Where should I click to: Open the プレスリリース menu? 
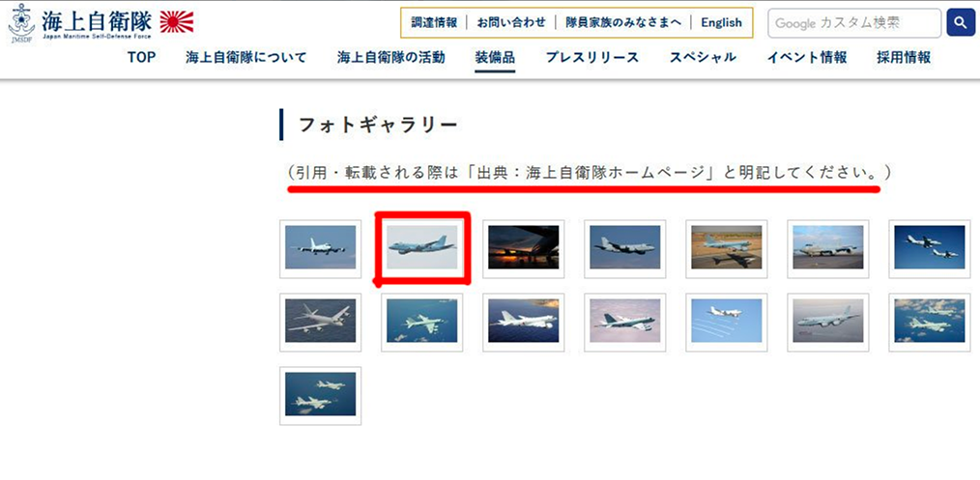click(591, 58)
